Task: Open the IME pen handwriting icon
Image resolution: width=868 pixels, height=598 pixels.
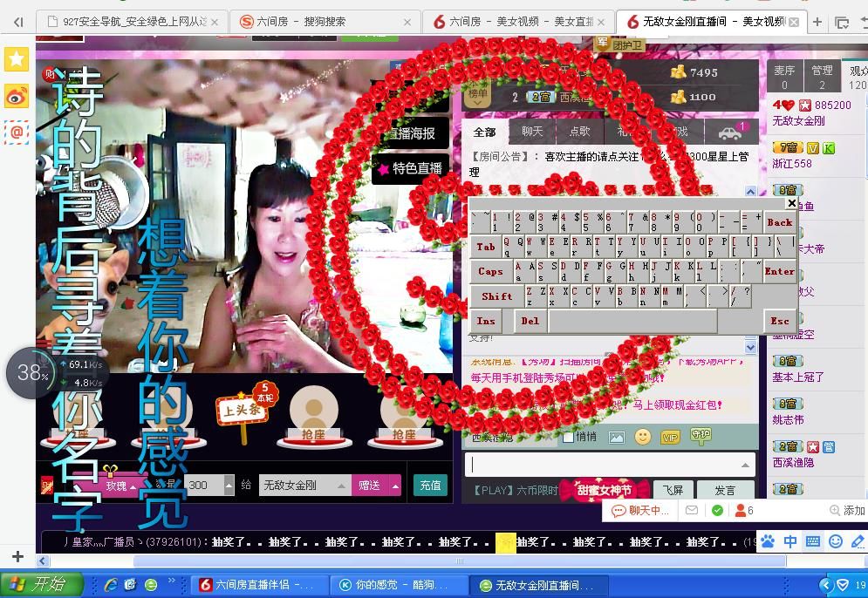Action: [x=858, y=540]
